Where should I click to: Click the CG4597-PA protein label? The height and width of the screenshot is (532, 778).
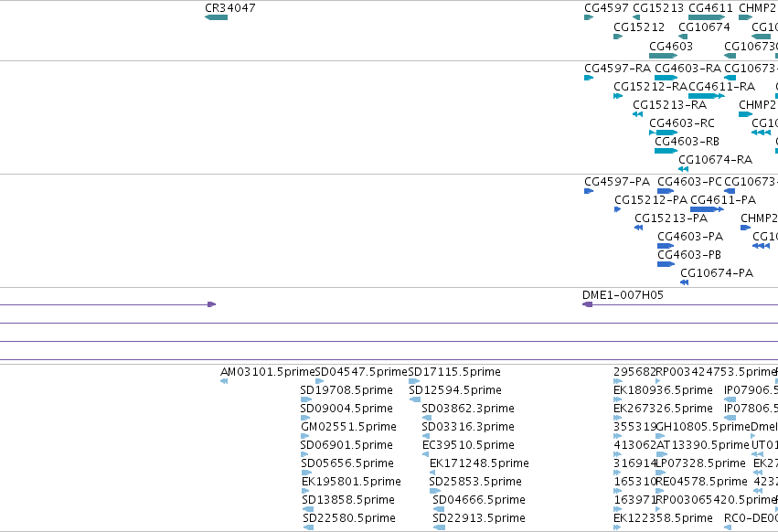[x=617, y=182]
